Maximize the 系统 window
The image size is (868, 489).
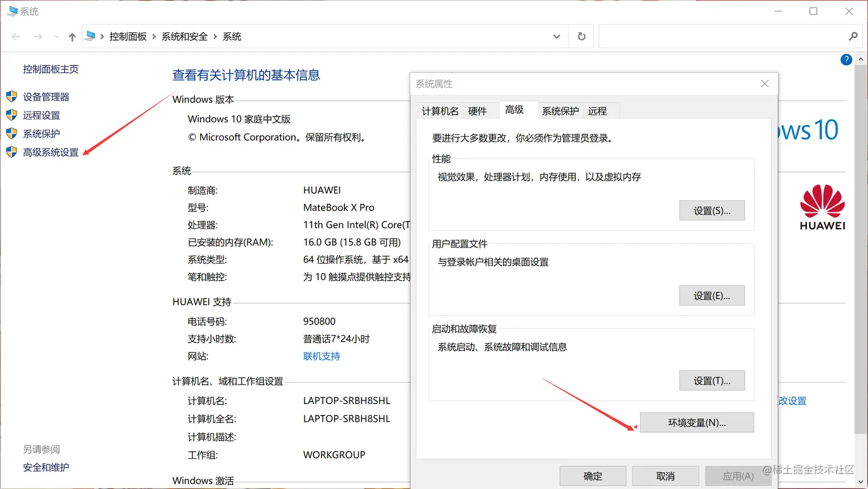pyautogui.click(x=813, y=11)
